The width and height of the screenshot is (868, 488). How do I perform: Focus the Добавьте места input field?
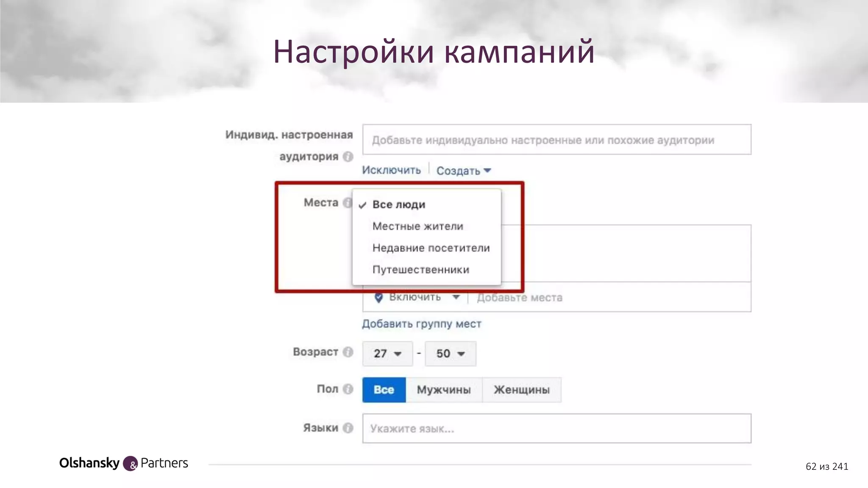tap(610, 297)
